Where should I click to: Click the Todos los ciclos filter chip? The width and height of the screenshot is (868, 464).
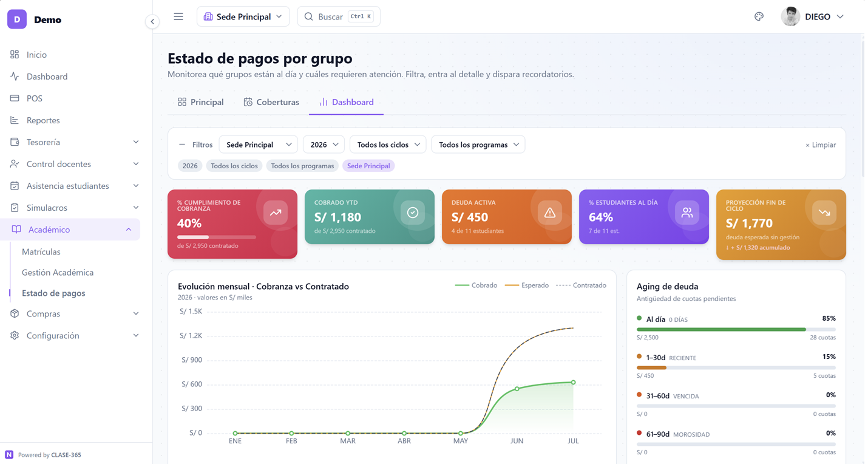coord(234,166)
